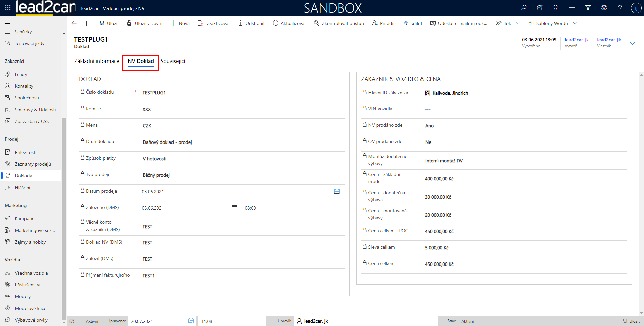Screen dimensions: 644x326
Task: Open the Kalivoda, Jindrich customer link
Action: pyautogui.click(x=450, y=93)
